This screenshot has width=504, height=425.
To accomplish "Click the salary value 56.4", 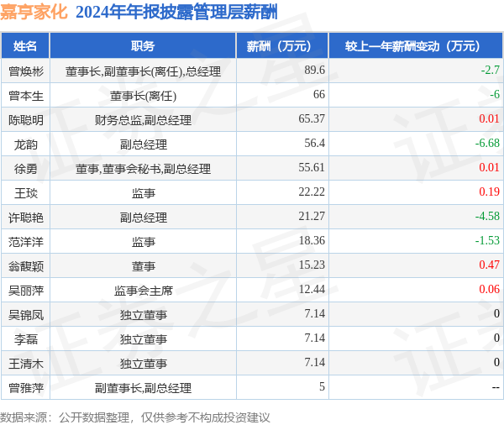I will pyautogui.click(x=315, y=143).
